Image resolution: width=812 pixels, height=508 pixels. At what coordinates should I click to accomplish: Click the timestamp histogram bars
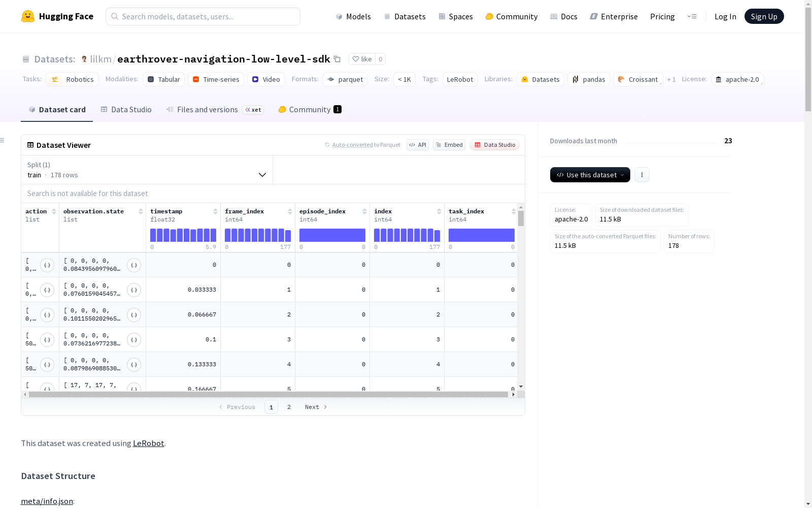tap(183, 235)
